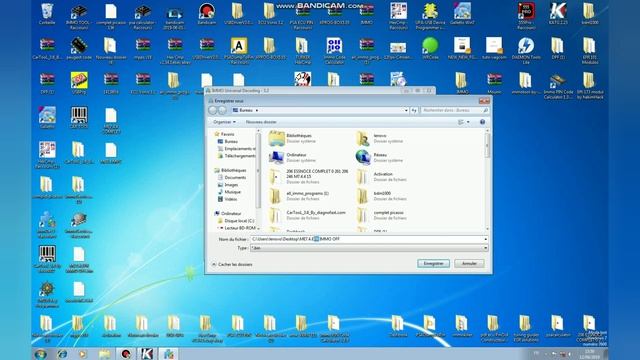
Task: Select Téléchargements in the sidebar
Action: click(x=237, y=156)
